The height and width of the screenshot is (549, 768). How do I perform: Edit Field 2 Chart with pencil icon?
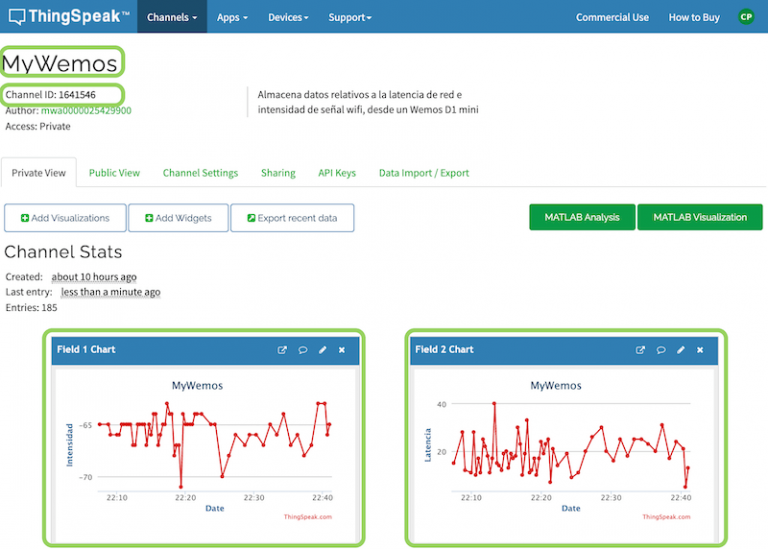click(680, 350)
